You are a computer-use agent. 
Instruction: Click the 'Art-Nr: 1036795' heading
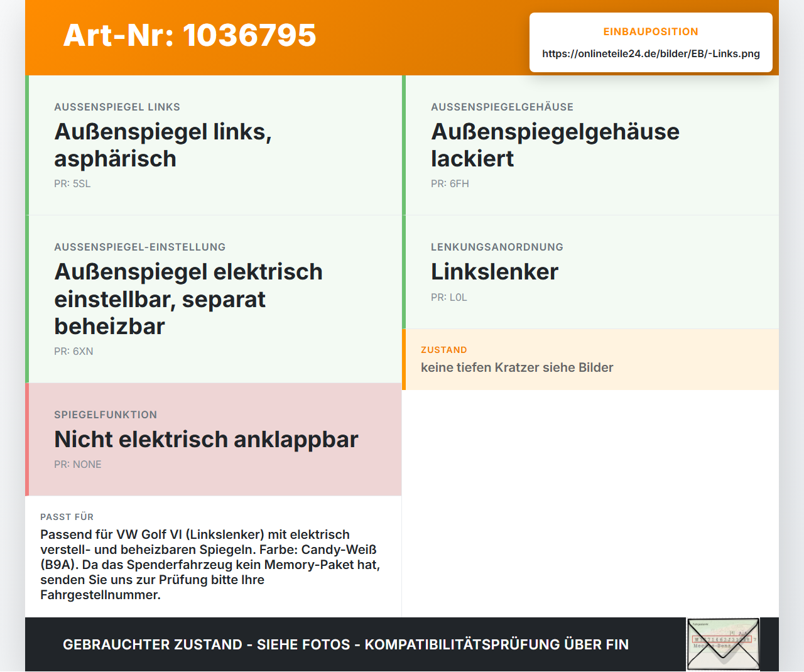(x=190, y=35)
